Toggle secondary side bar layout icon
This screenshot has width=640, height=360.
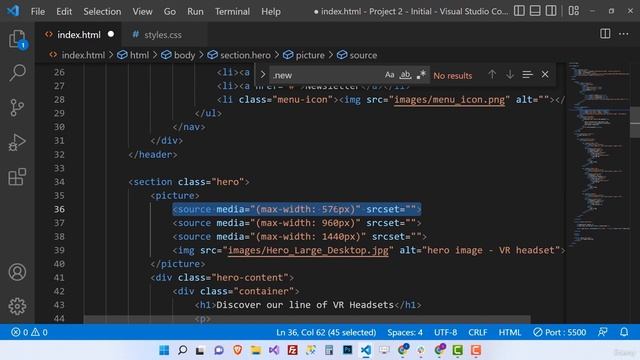click(551, 11)
